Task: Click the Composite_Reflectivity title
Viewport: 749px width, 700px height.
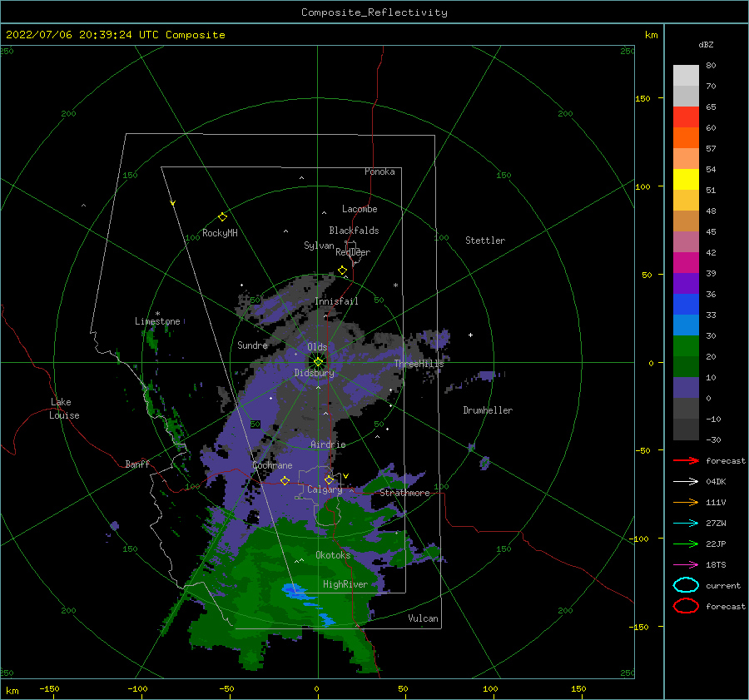Action: point(374,12)
